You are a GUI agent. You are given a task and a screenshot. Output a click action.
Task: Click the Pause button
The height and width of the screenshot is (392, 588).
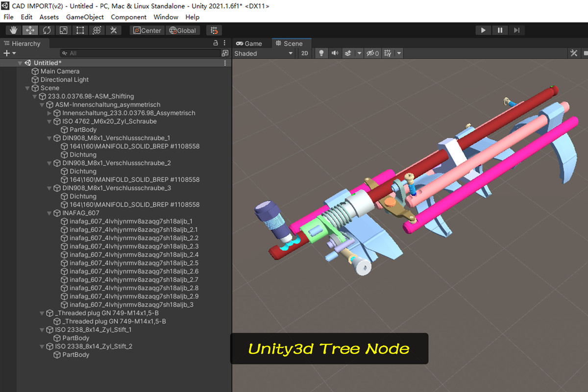point(500,30)
